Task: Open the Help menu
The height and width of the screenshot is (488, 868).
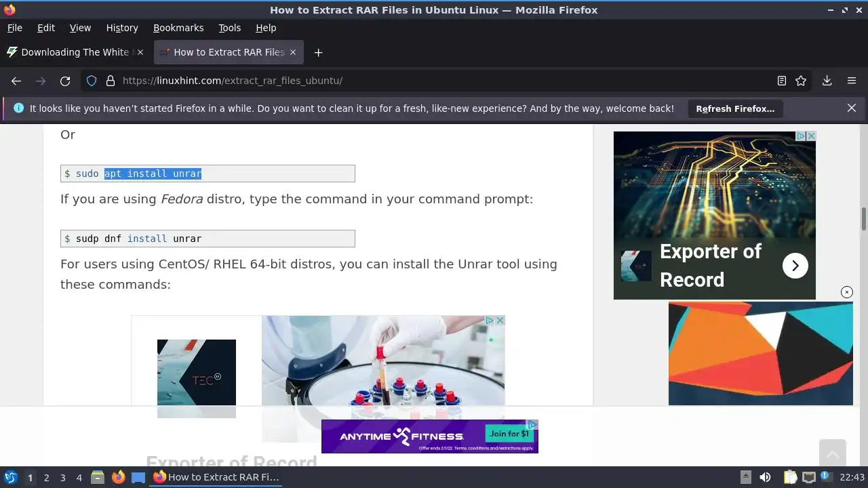Action: coord(266,28)
